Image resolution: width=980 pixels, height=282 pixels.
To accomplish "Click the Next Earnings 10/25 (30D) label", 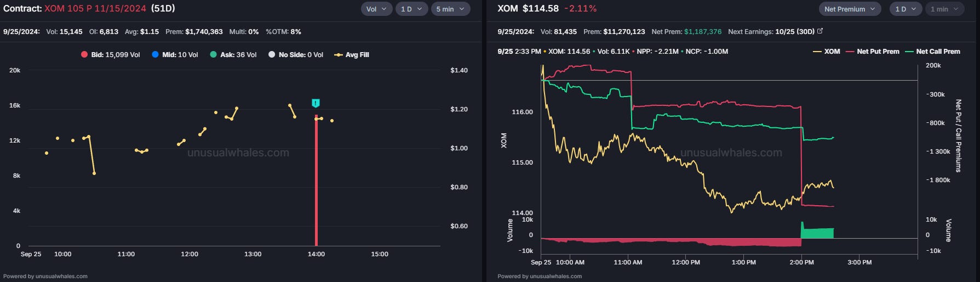I will click(771, 32).
